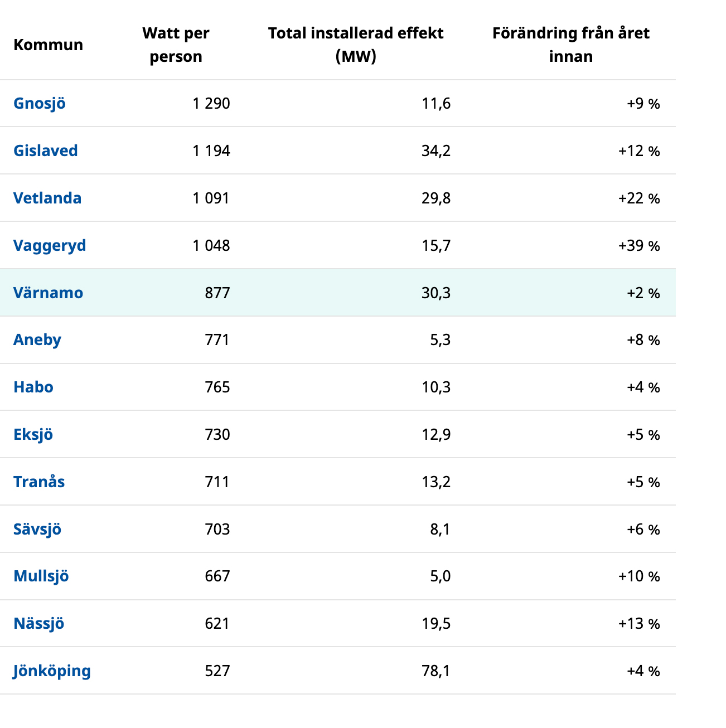Screen dimensions: 726x728
Task: Click the Watt per person header
Action: [176, 45]
